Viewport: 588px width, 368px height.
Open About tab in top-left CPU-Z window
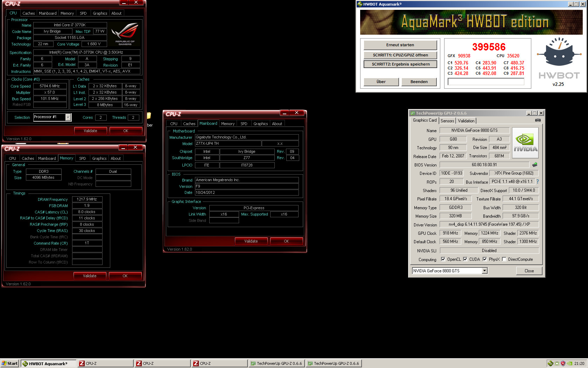117,13
